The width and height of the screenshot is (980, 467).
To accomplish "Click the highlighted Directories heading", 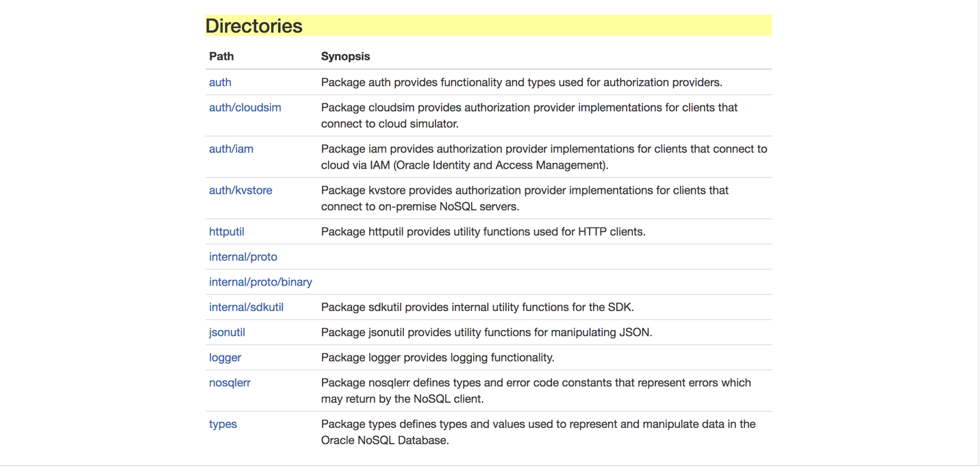I will pos(254,26).
